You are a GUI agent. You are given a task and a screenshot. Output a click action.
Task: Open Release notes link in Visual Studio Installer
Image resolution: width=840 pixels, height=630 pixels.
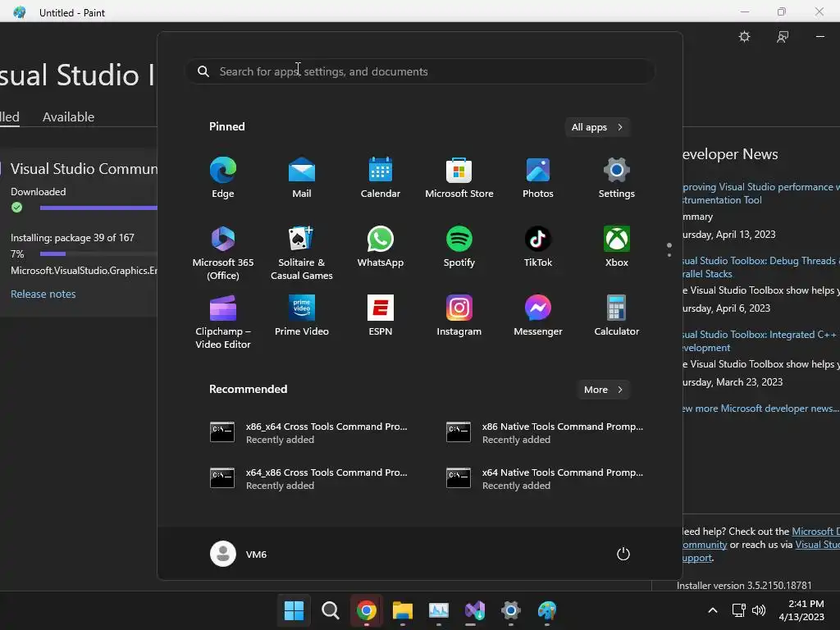coord(43,294)
